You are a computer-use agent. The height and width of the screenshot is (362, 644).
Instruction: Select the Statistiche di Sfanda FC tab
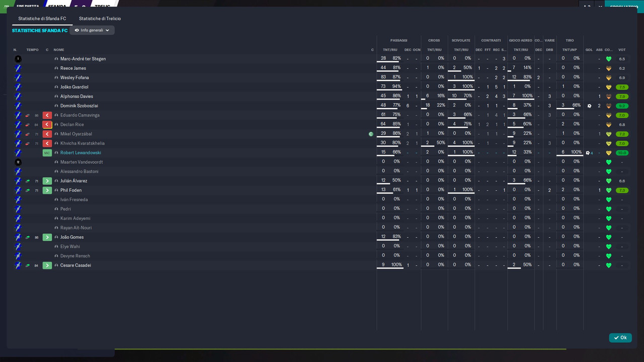point(42,19)
